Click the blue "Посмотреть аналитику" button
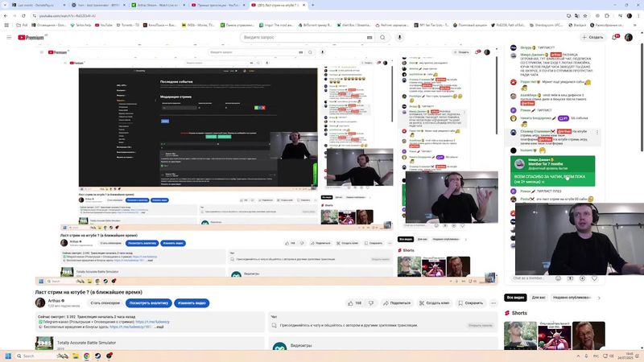The height and width of the screenshot is (362, 644). click(151, 303)
